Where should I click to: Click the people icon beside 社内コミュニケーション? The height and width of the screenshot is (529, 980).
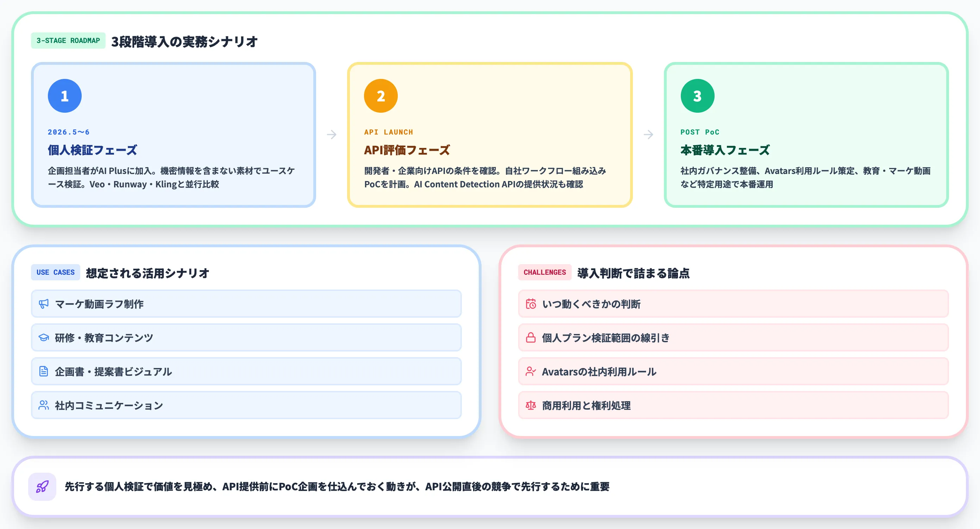pos(44,405)
